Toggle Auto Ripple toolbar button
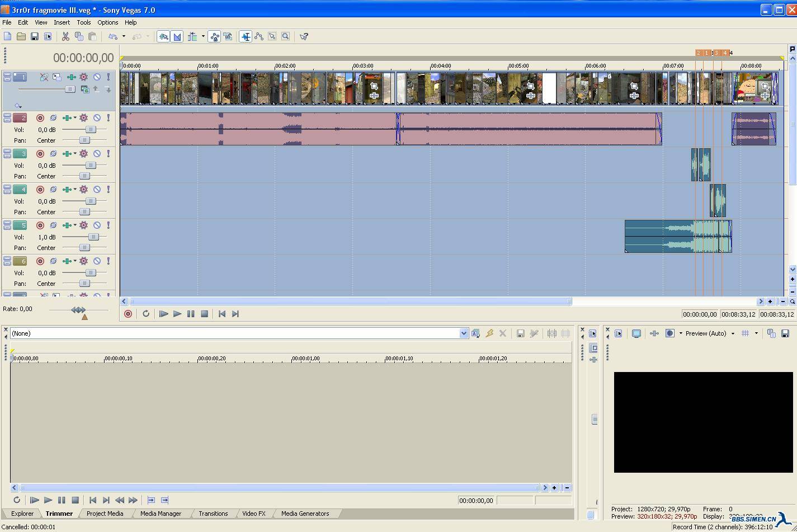The height and width of the screenshot is (532, 797). point(192,36)
